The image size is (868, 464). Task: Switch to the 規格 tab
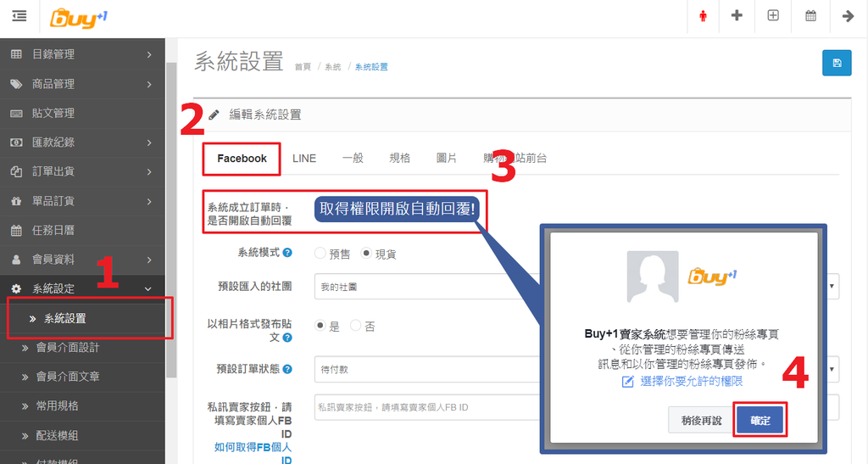(400, 159)
